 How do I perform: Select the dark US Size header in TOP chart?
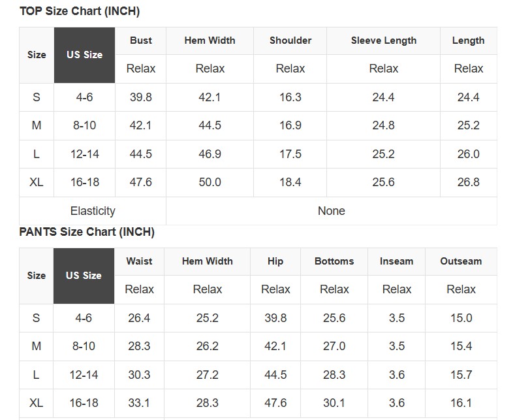[x=84, y=55]
